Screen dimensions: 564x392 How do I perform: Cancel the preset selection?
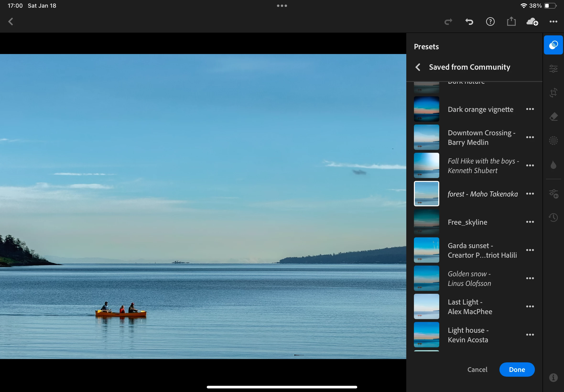(477, 369)
